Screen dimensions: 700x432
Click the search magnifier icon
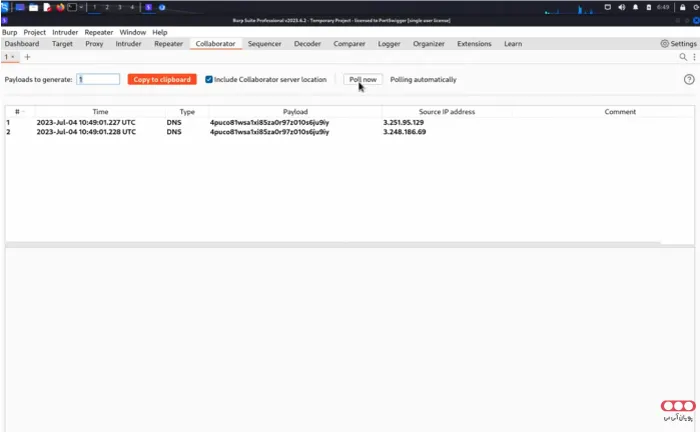[x=683, y=57]
